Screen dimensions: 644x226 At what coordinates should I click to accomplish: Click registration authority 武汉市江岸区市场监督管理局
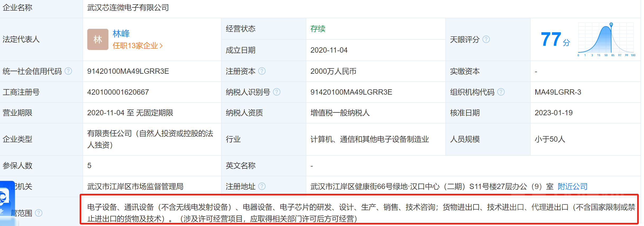point(135,187)
